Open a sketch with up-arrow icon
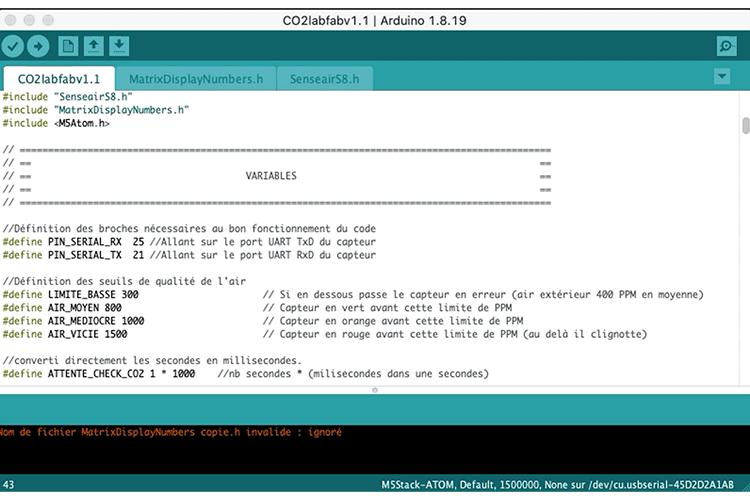 94,46
